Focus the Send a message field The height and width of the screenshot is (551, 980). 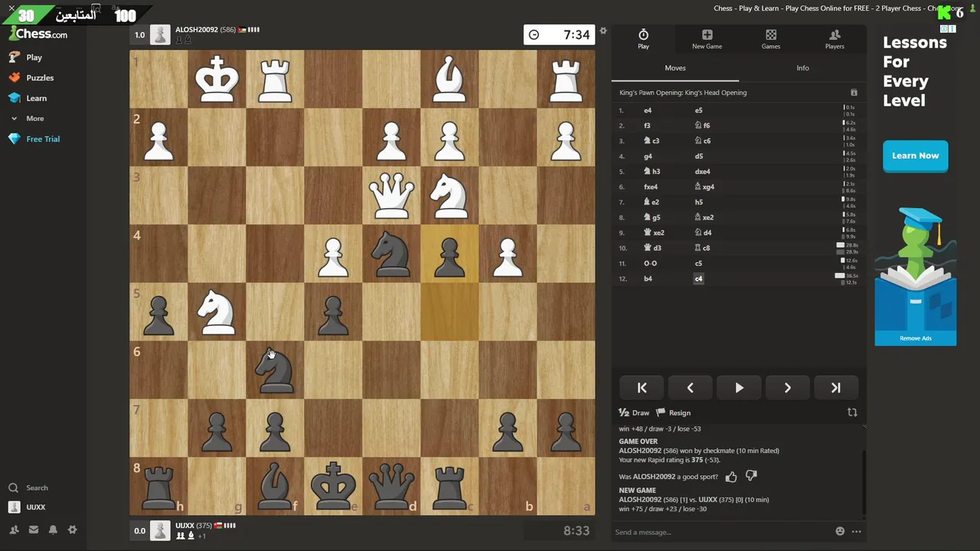pos(720,532)
